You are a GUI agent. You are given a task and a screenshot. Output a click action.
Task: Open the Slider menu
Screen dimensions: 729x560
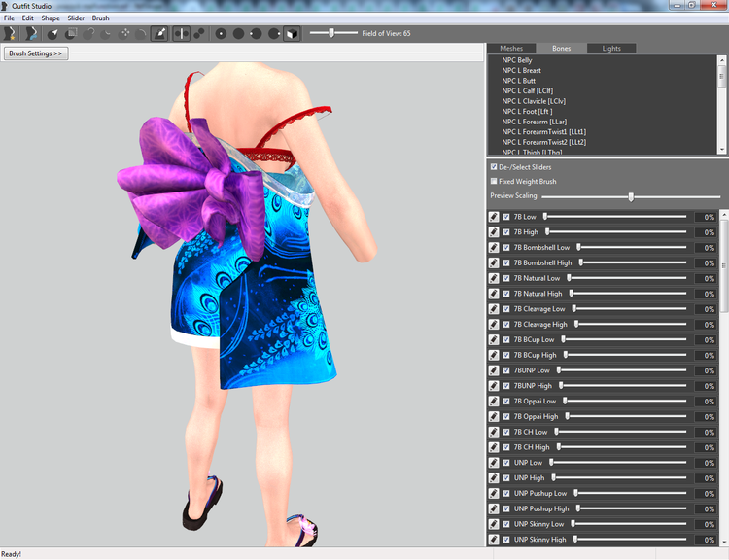[x=76, y=18]
